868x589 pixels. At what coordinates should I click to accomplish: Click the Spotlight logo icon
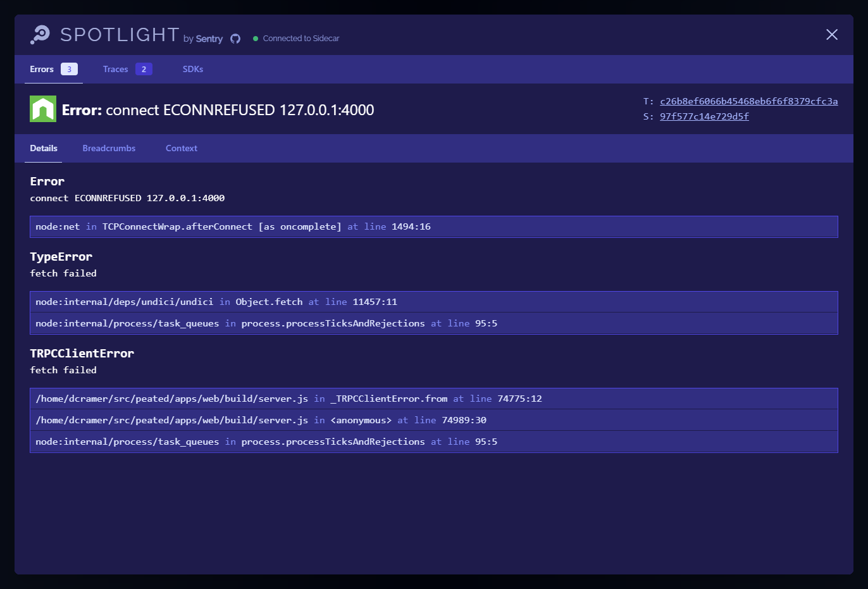[40, 35]
